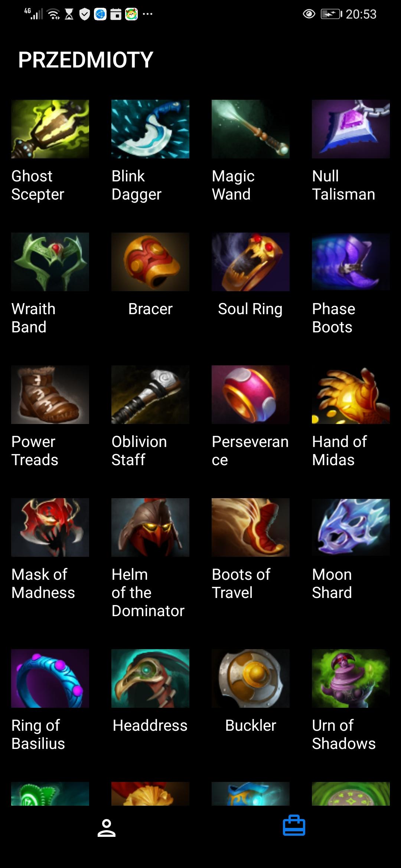The height and width of the screenshot is (868, 401).
Task: Select the Blink Dagger icon
Action: click(x=150, y=129)
